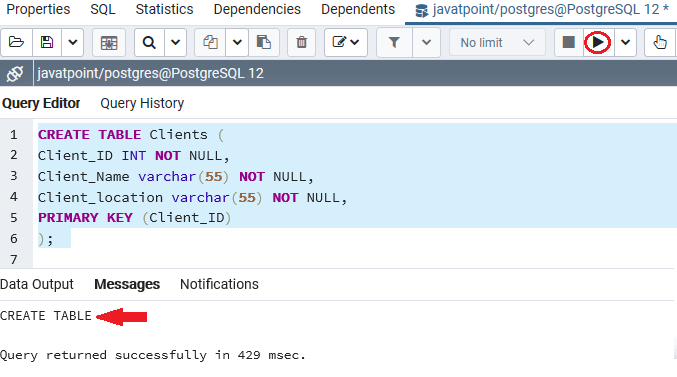Execute query with play button

598,42
